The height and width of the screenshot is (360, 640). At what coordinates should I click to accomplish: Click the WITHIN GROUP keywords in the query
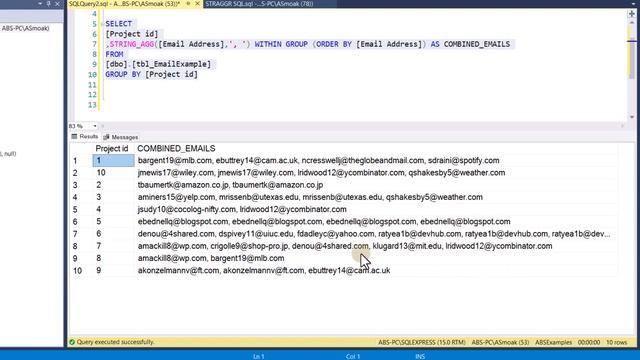click(x=281, y=44)
